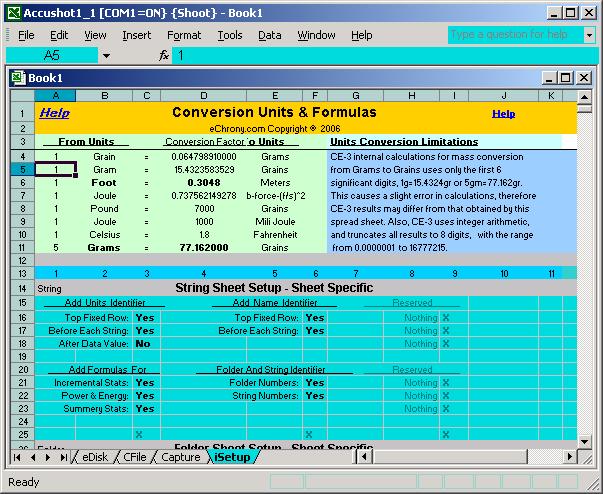Open the Insert menu
Viewport: 603px width, 494px height.
(136, 35)
